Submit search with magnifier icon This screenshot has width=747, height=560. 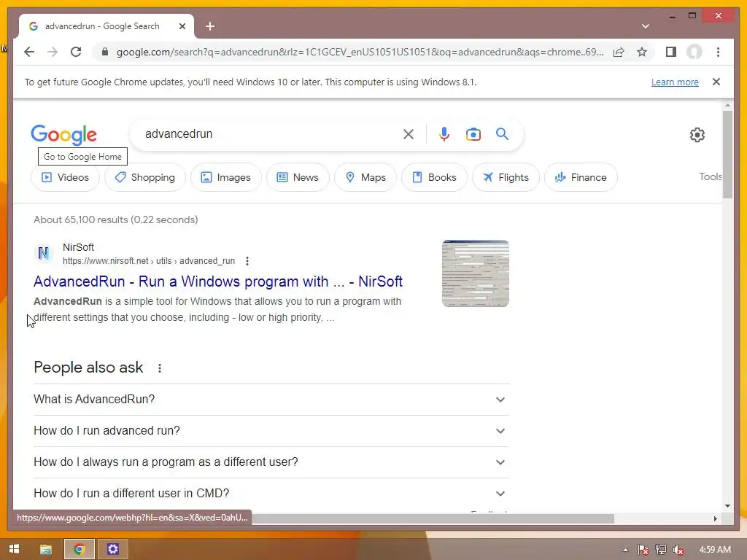(502, 134)
